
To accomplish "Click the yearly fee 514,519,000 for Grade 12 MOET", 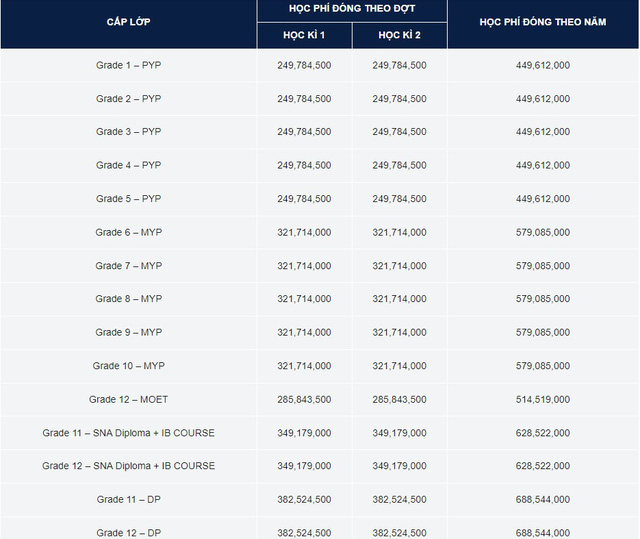I will tap(543, 400).
